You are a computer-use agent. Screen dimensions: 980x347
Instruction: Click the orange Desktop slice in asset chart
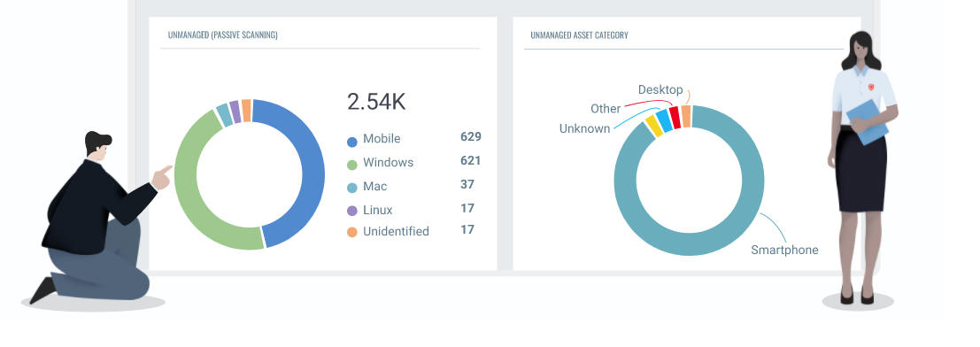click(685, 116)
